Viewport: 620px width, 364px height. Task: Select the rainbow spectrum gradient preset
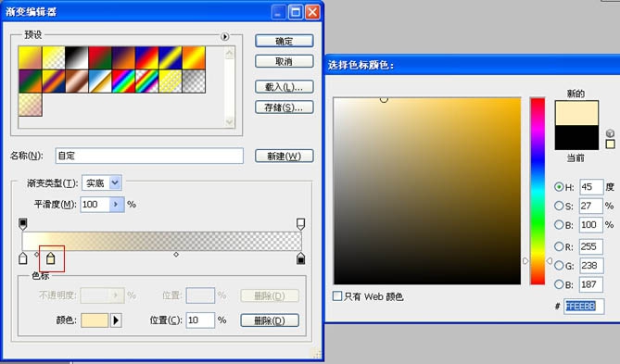[123, 82]
